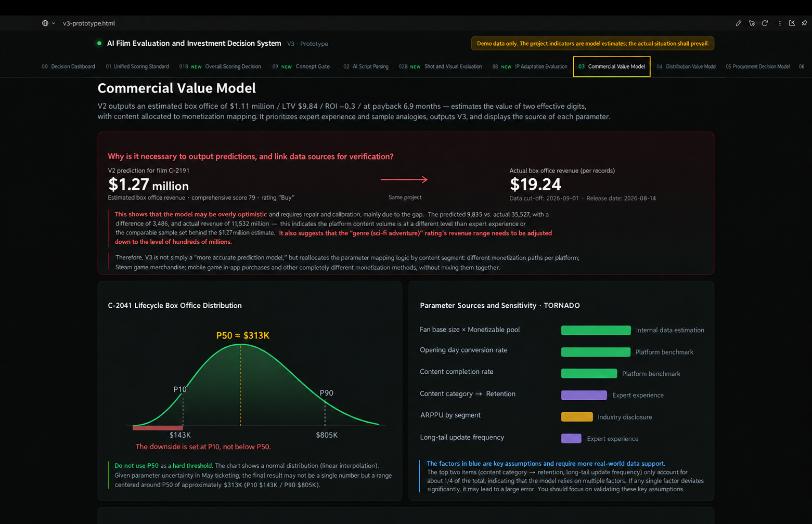
Task: Go to the 09 Concept Gate tab
Action: [301, 67]
